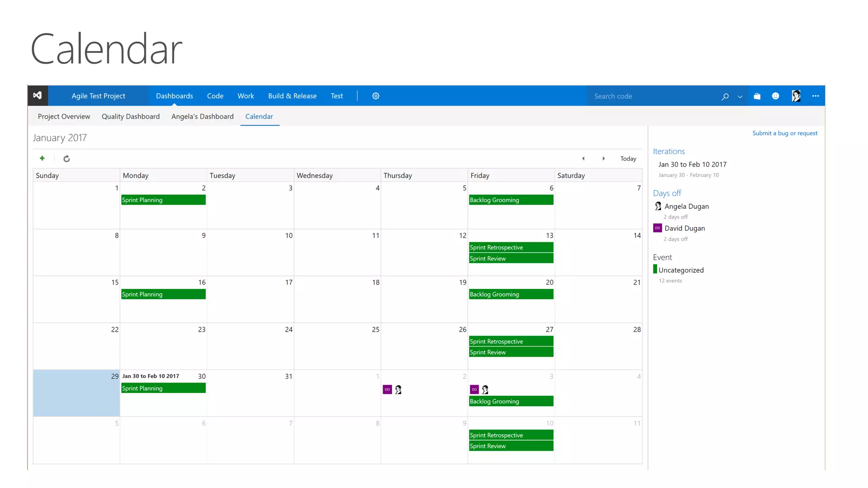Open the Build & Release menu
The width and height of the screenshot is (868, 488).
(292, 96)
